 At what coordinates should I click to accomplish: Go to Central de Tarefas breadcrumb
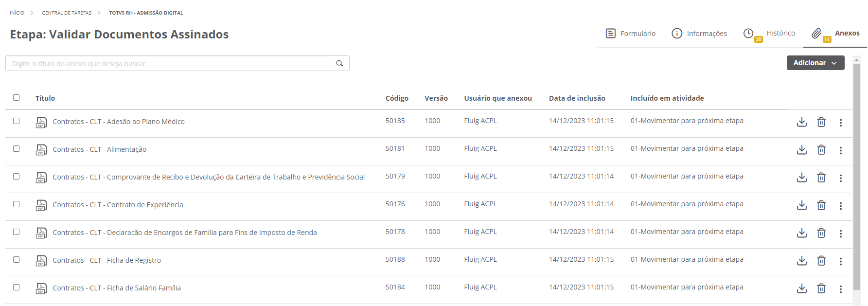(67, 13)
